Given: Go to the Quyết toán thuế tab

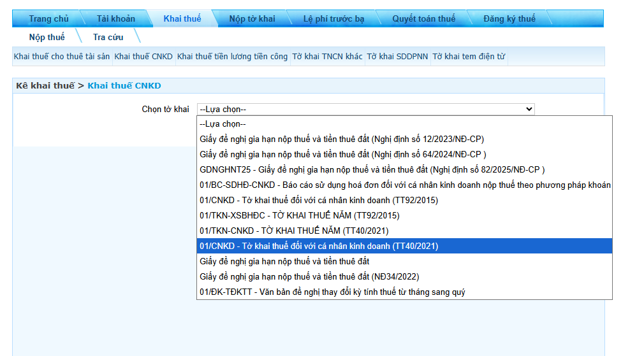Looking at the screenshot, I should [x=423, y=18].
